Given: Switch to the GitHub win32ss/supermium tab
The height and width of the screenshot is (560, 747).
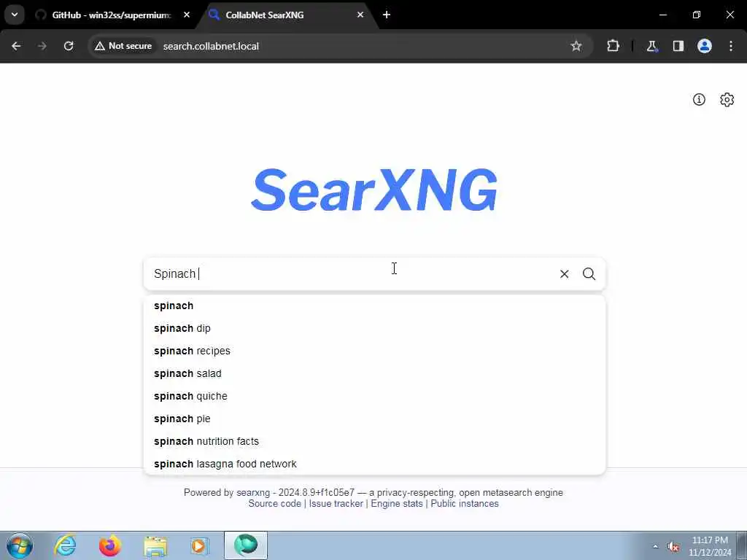Looking at the screenshot, I should (111, 15).
